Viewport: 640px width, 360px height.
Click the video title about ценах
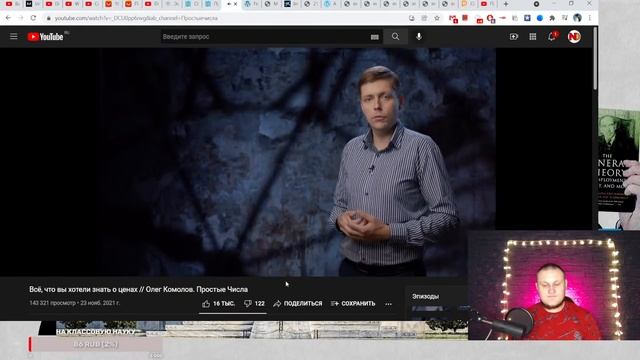[x=138, y=289]
